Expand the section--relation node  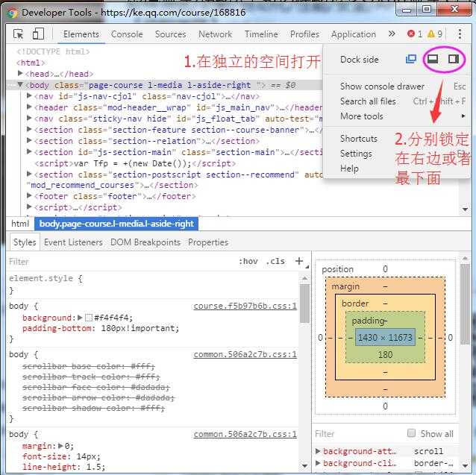coord(29,140)
